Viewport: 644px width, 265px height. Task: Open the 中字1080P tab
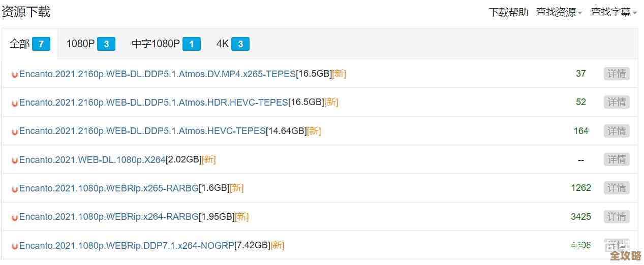click(x=166, y=44)
